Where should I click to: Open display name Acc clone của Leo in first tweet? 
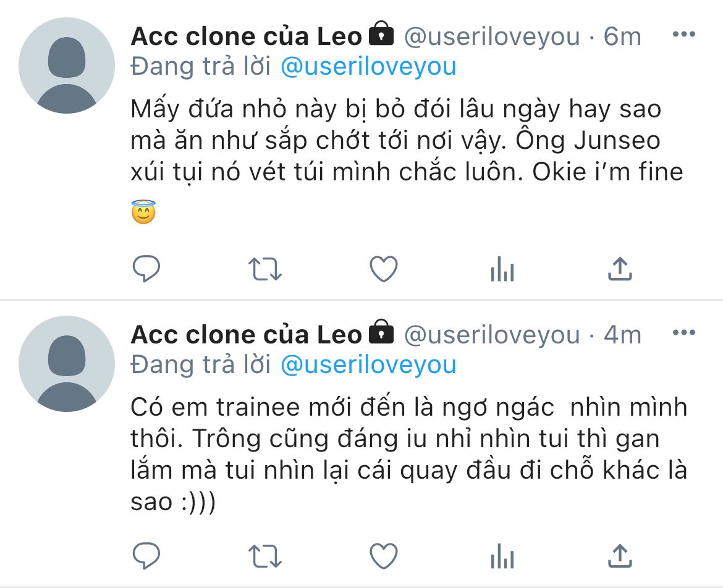click(246, 37)
